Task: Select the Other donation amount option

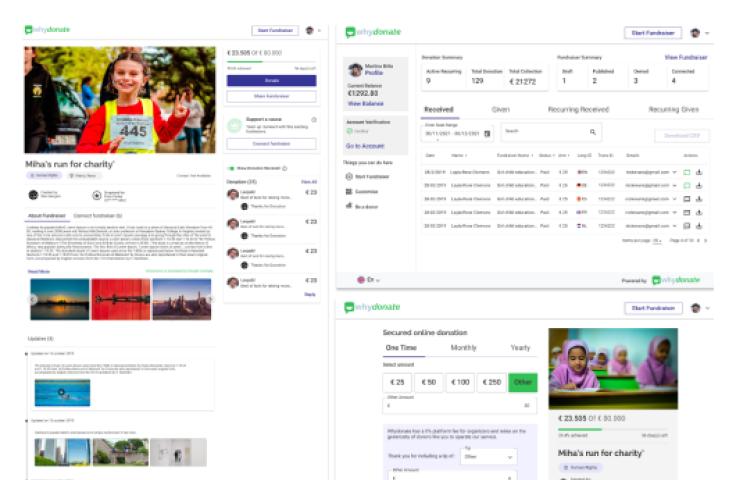Action: point(522,382)
